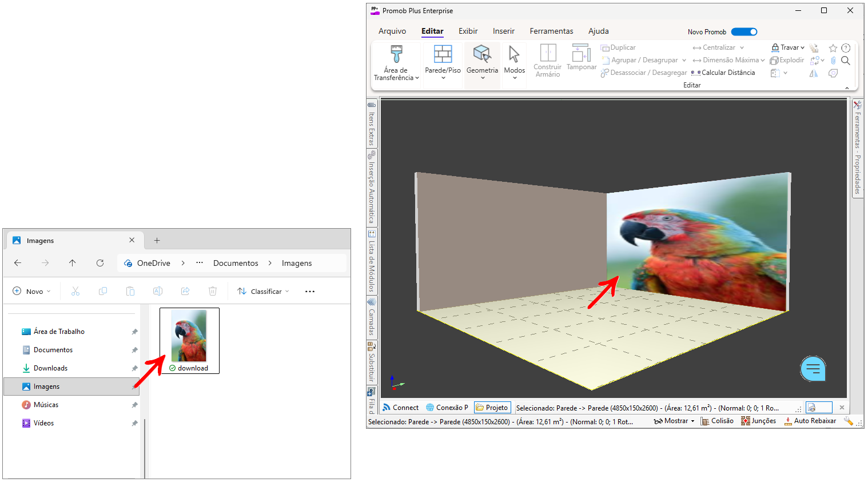
Task: Click the magnifier search icon in ribbon
Action: click(846, 61)
